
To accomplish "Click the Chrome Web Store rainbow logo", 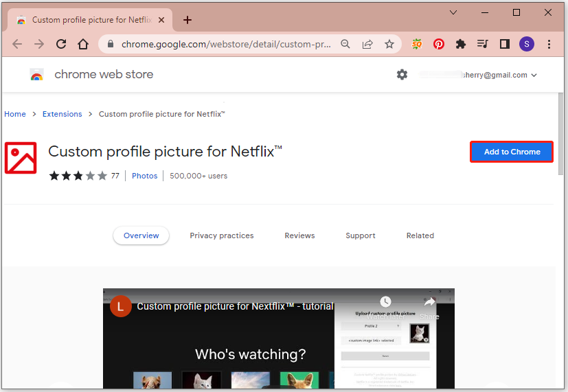I will click(36, 75).
